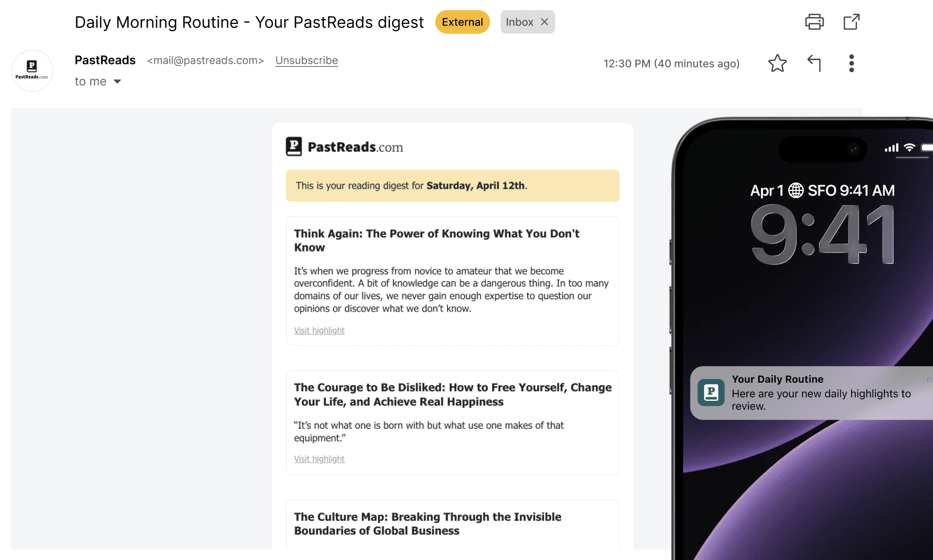Image resolution: width=933 pixels, height=560 pixels.
Task: Click the mail@pastreads.com sender address
Action: coord(205,60)
